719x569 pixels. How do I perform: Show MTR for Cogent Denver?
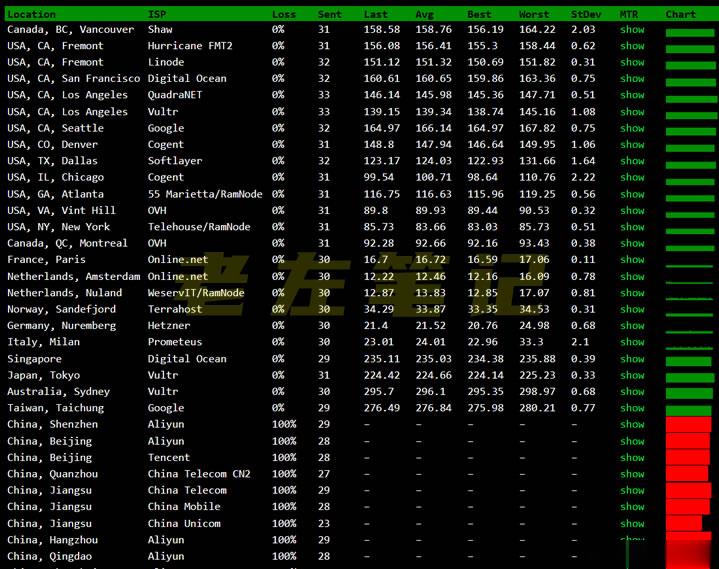click(632, 144)
